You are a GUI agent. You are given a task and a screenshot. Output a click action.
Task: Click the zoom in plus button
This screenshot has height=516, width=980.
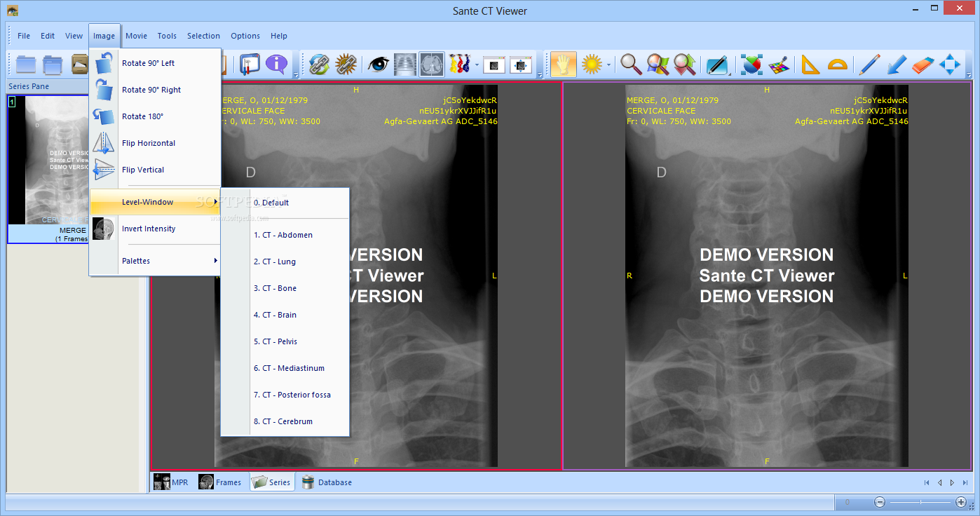tap(961, 502)
